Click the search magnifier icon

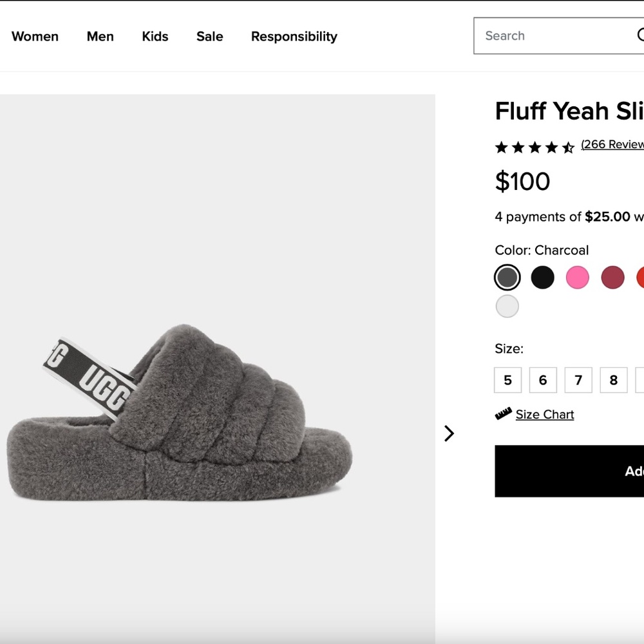pyautogui.click(x=641, y=35)
